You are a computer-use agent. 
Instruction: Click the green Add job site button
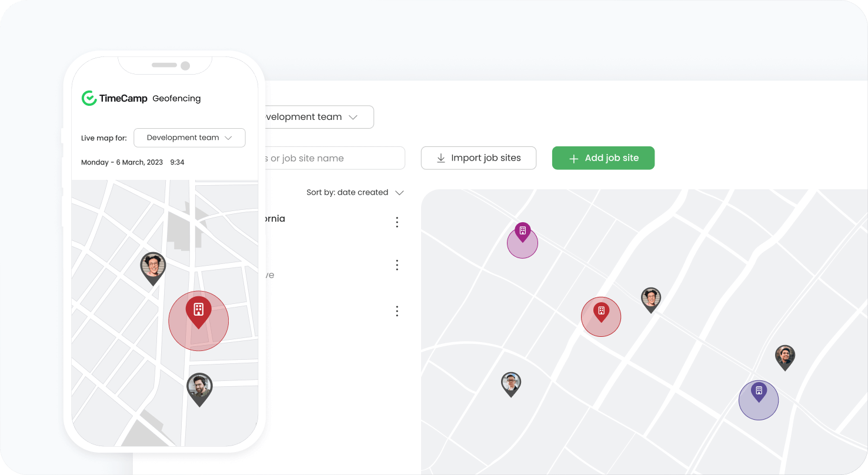click(x=603, y=158)
